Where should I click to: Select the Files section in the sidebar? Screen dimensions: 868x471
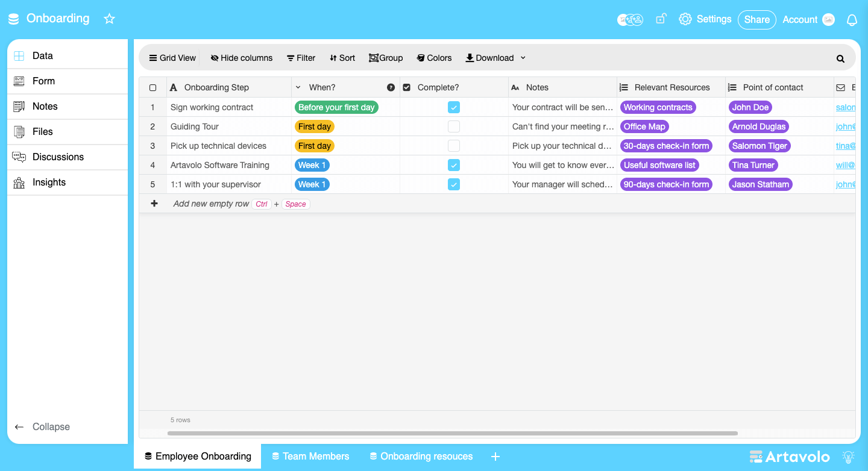[x=42, y=131]
